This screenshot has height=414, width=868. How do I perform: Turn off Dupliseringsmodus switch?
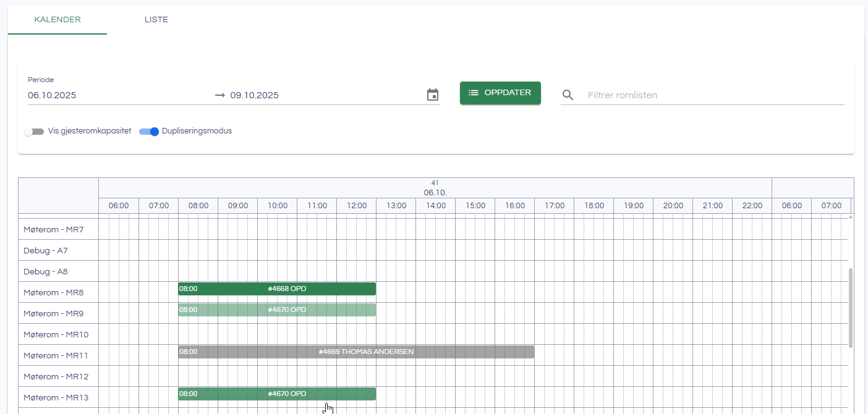pyautogui.click(x=149, y=132)
